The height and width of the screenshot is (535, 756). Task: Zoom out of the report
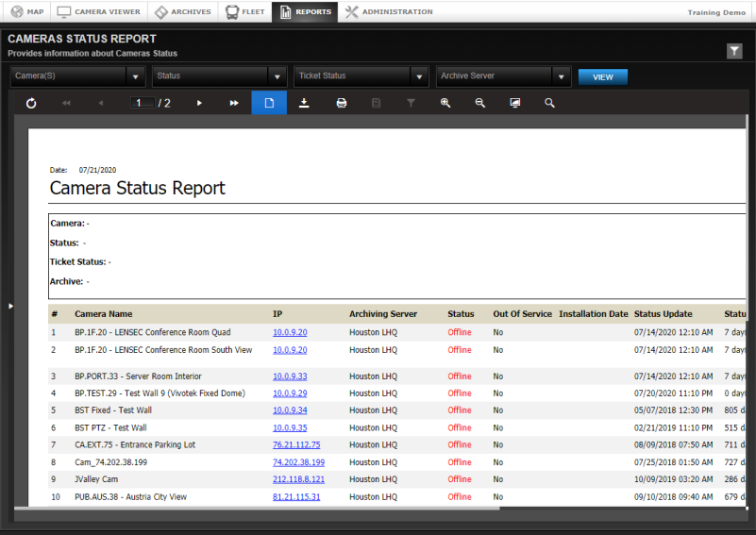click(479, 103)
